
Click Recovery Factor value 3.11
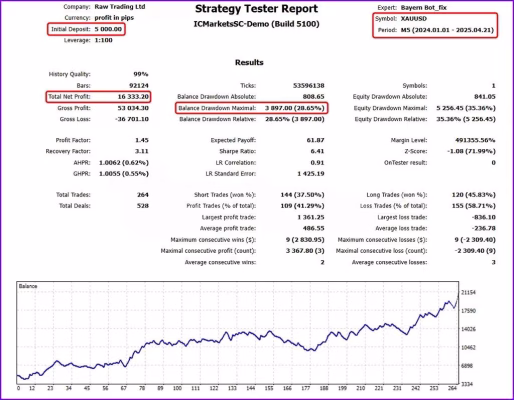click(x=142, y=151)
